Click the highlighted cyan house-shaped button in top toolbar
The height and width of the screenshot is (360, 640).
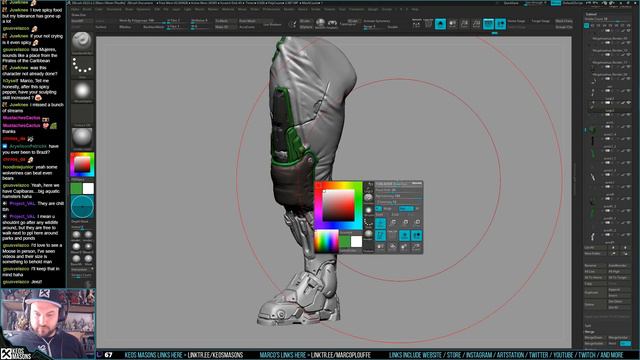[x=440, y=24]
